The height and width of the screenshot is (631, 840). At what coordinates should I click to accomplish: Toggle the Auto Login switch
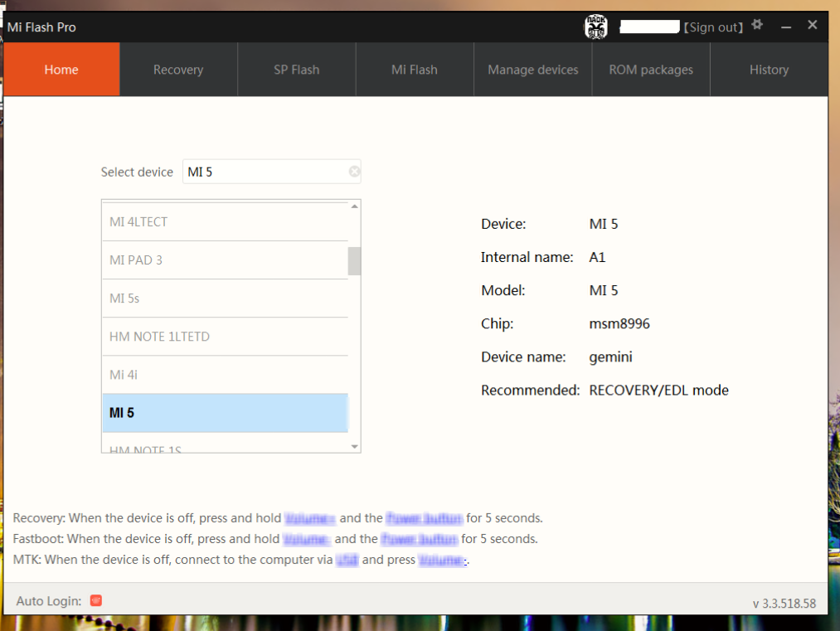click(x=95, y=600)
